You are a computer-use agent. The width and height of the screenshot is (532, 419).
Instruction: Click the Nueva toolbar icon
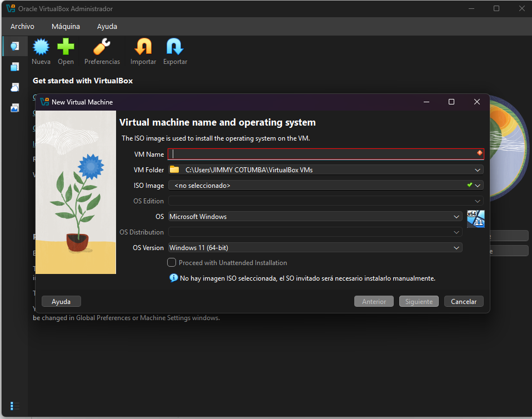point(41,47)
